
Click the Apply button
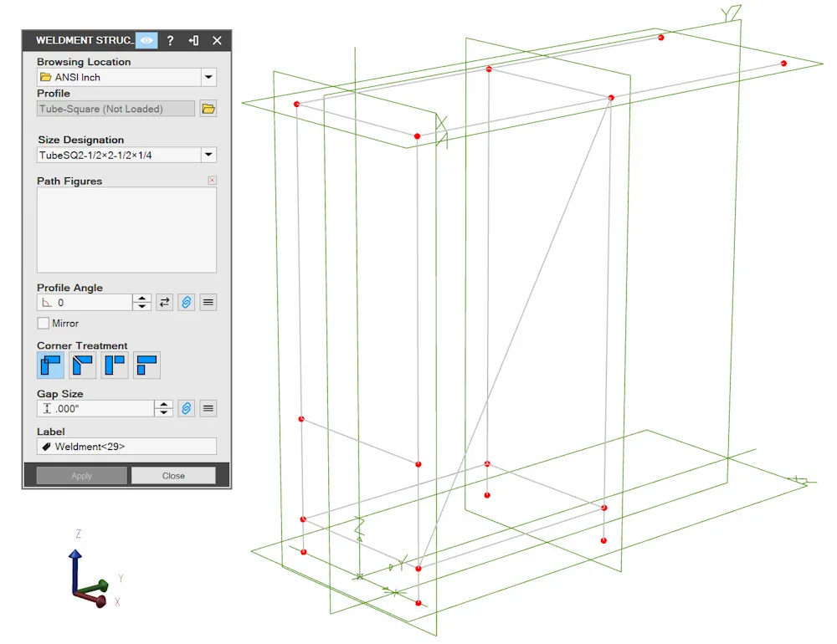click(82, 475)
